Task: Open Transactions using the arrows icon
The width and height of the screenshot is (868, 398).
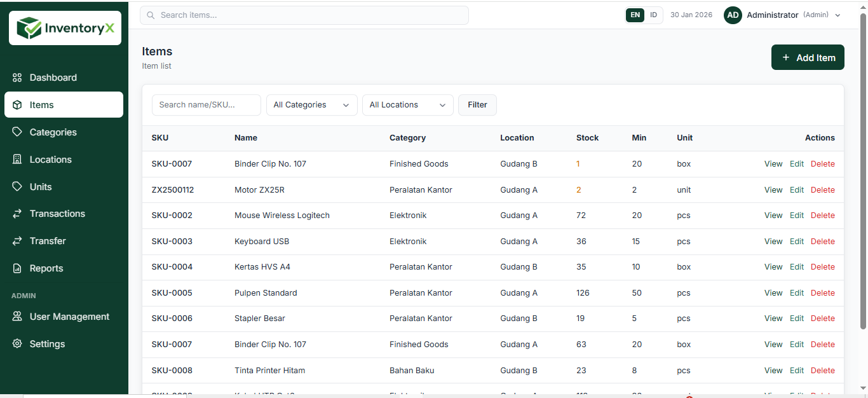Action: pyautogui.click(x=17, y=214)
